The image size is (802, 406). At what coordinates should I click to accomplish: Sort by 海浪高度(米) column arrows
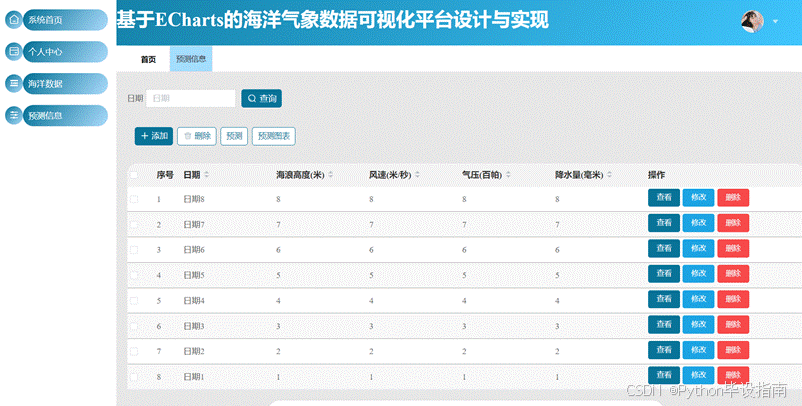coord(330,175)
